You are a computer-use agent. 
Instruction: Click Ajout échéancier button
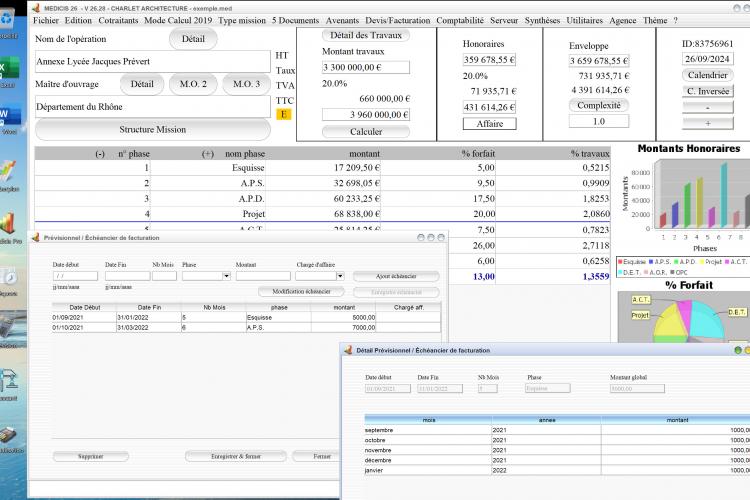(x=396, y=276)
